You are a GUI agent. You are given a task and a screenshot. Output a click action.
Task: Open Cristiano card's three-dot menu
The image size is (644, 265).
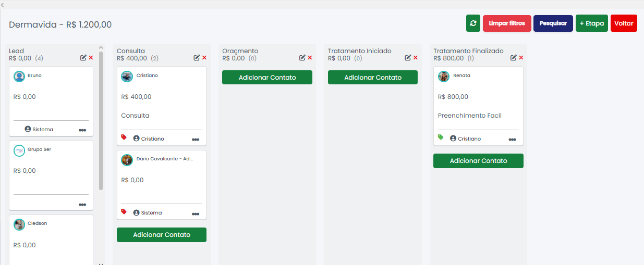196,140
